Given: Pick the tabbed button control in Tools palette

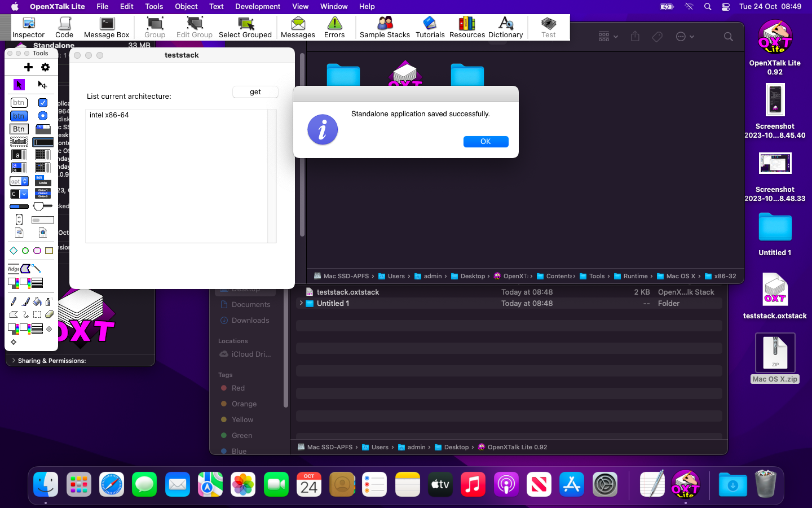Looking at the screenshot, I should click(43, 129).
